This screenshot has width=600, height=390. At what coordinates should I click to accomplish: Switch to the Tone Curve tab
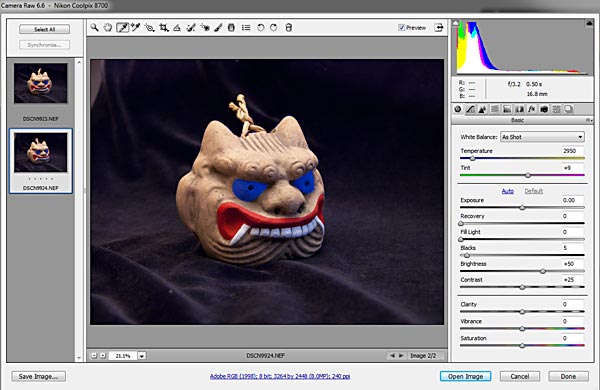[470, 109]
